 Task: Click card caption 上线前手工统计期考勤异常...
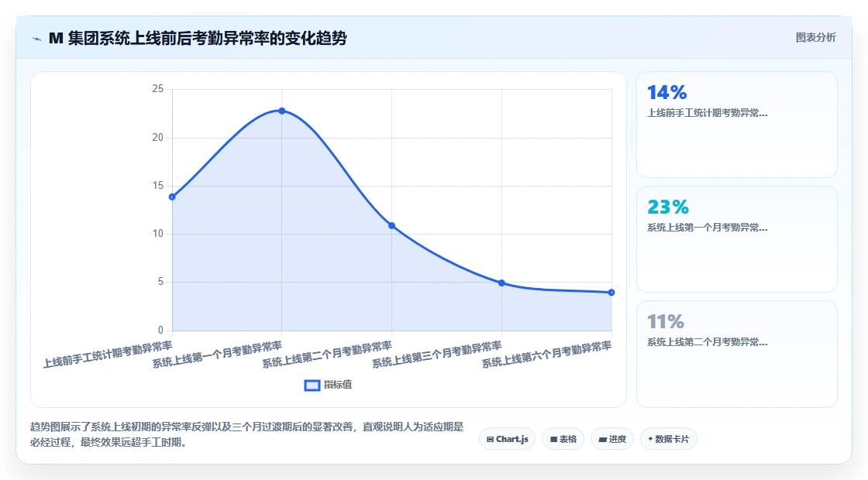[x=708, y=113]
